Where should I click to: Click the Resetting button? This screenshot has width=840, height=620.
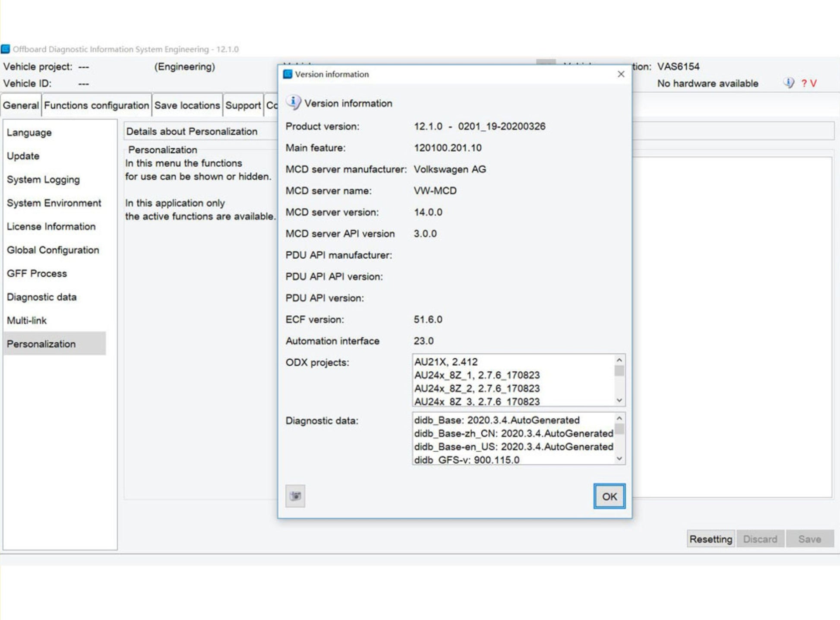coord(711,539)
